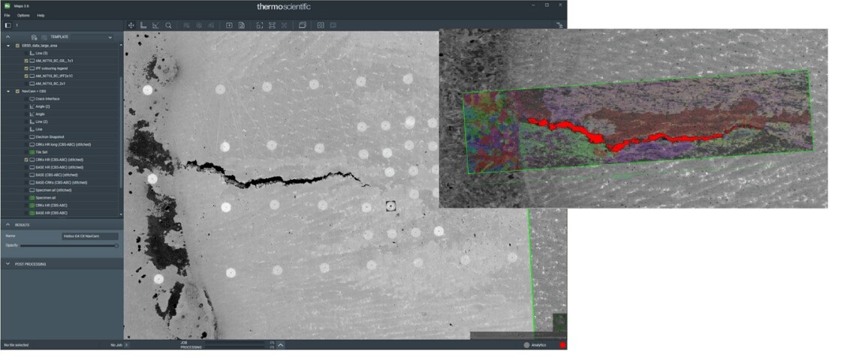Collapse the layers panel with up chevron

click(8, 37)
